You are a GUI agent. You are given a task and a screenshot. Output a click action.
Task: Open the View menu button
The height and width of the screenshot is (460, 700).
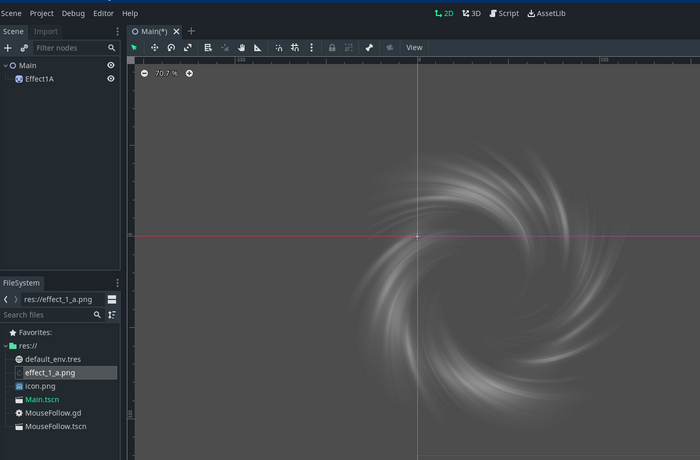point(414,47)
